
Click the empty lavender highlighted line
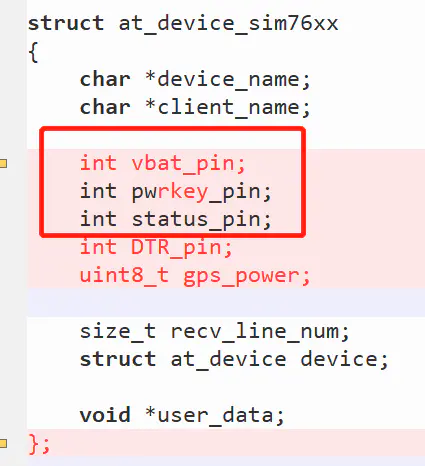(x=226, y=303)
